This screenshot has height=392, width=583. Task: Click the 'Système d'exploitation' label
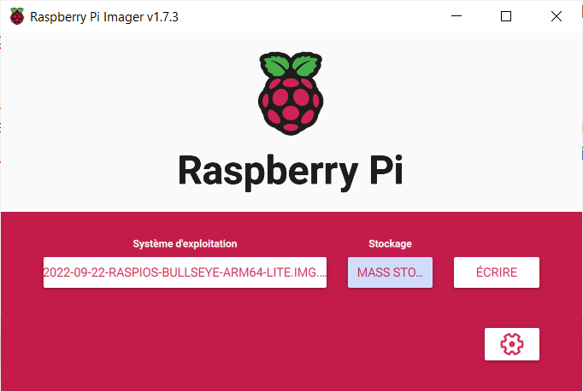[185, 243]
